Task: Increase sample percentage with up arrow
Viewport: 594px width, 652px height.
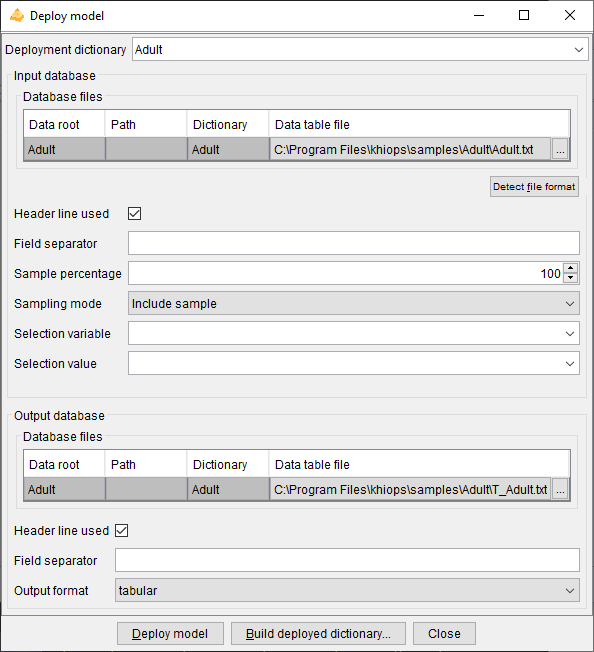Action: click(x=571, y=268)
